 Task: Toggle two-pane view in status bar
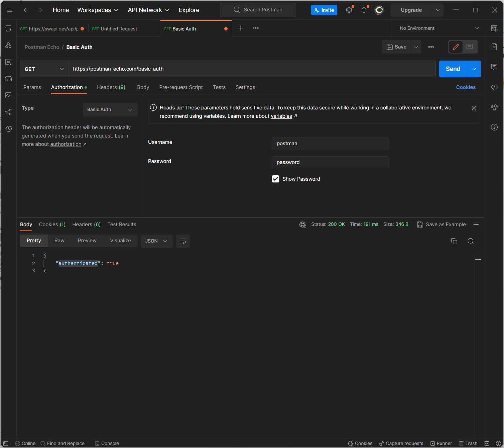[x=487, y=443]
